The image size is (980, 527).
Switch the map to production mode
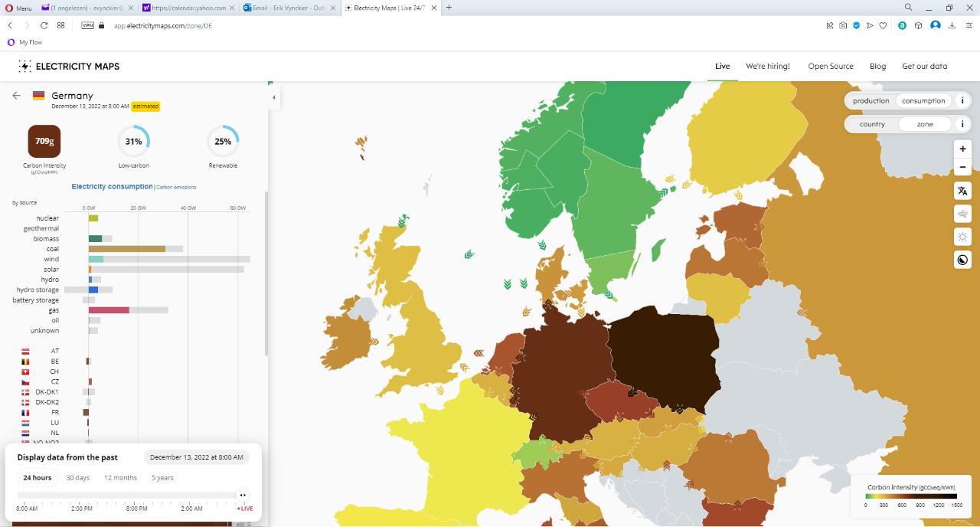[871, 101]
